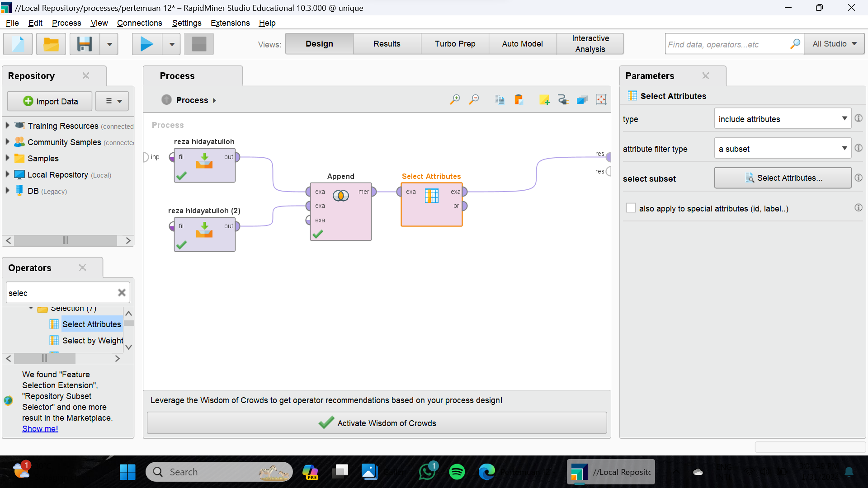This screenshot has width=868, height=488.
Task: Run the process with the play button
Action: 146,44
